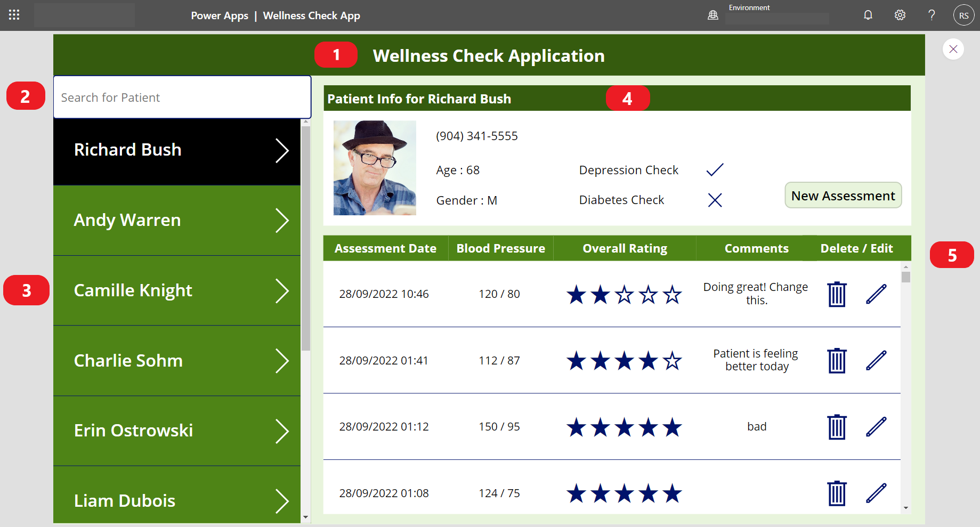Select the Power Apps header menu
980x527 pixels.
220,15
